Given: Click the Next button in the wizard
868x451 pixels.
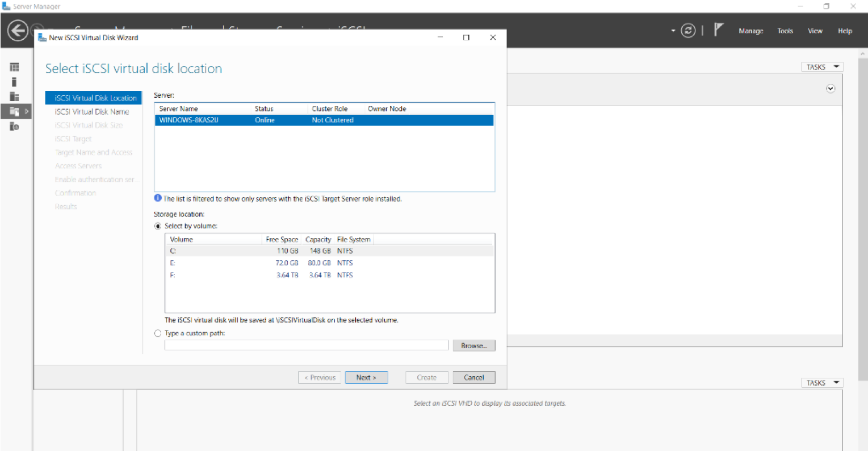Looking at the screenshot, I should (x=366, y=378).
